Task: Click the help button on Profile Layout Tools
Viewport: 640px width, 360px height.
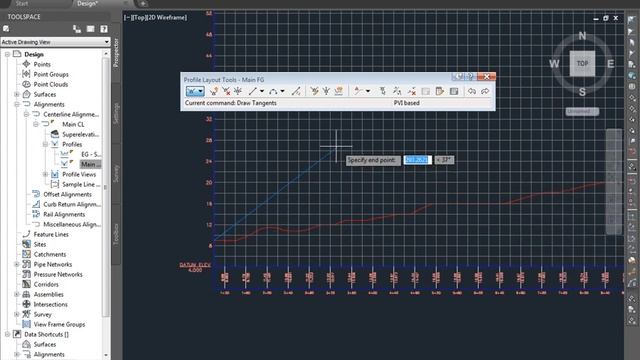Action: pyautogui.click(x=470, y=76)
